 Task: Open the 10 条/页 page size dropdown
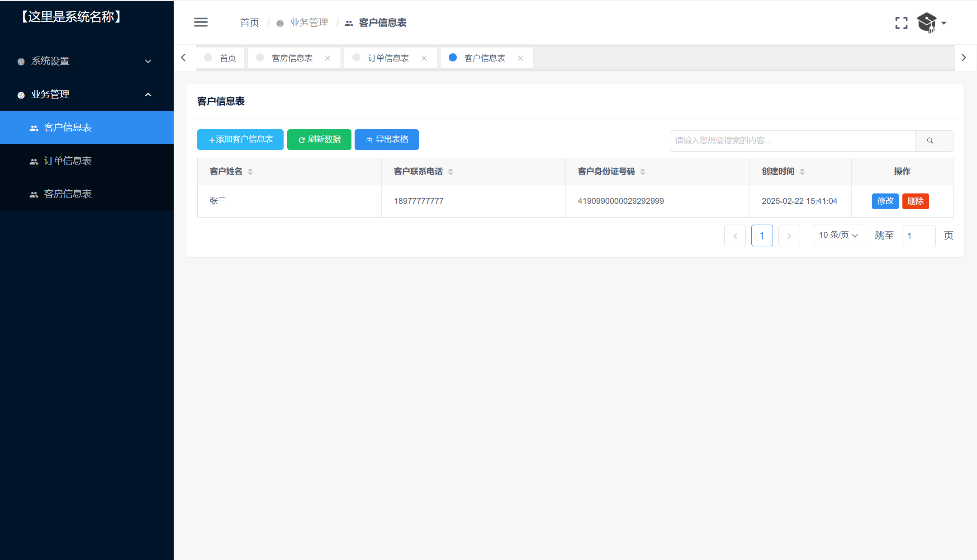838,235
